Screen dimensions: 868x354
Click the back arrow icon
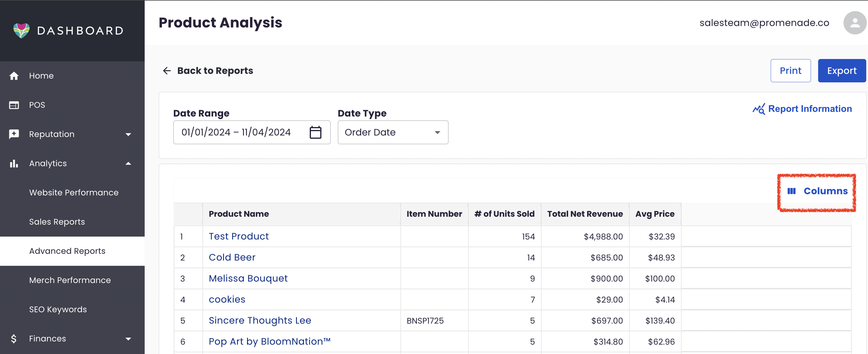pyautogui.click(x=167, y=70)
